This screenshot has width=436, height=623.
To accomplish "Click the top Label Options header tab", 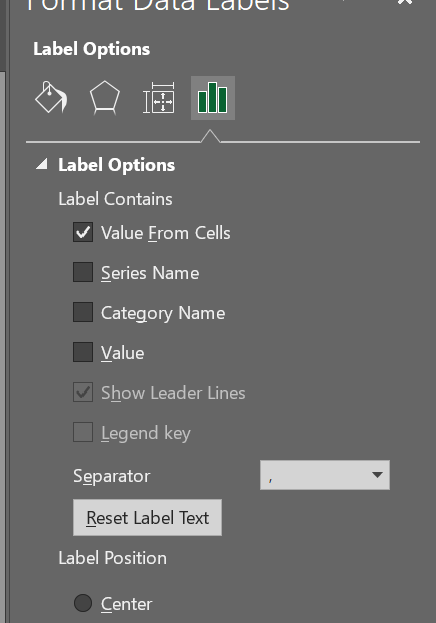I will click(x=92, y=49).
